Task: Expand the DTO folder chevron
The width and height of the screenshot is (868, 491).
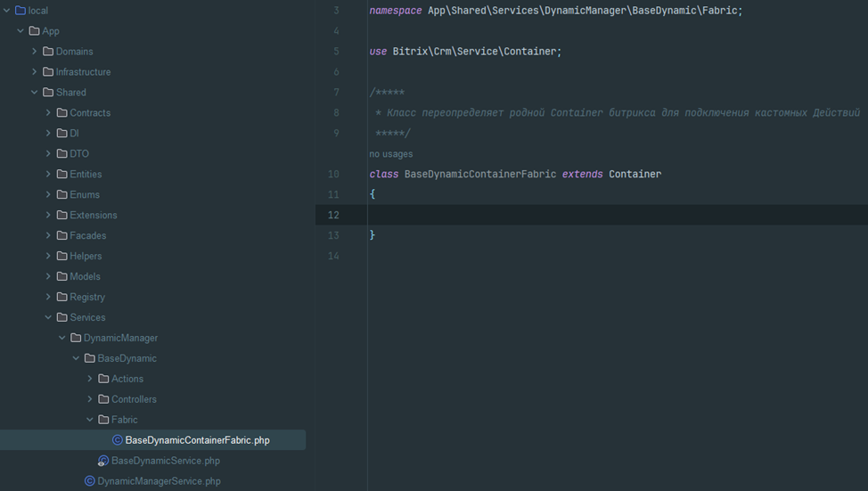Action: coord(48,154)
